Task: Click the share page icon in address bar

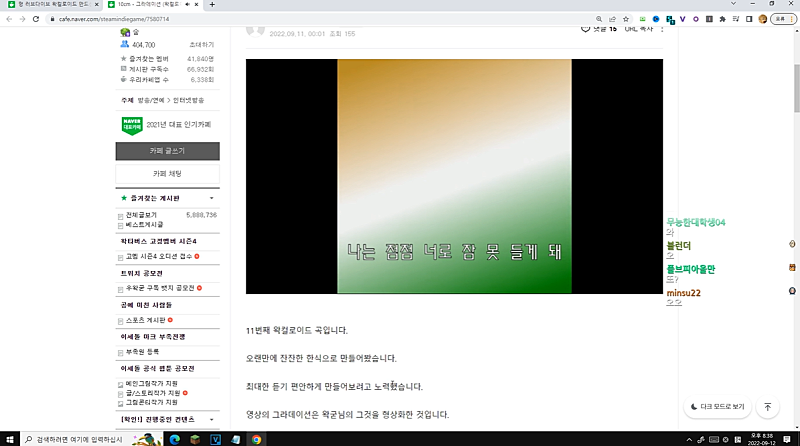Action: pos(612,19)
